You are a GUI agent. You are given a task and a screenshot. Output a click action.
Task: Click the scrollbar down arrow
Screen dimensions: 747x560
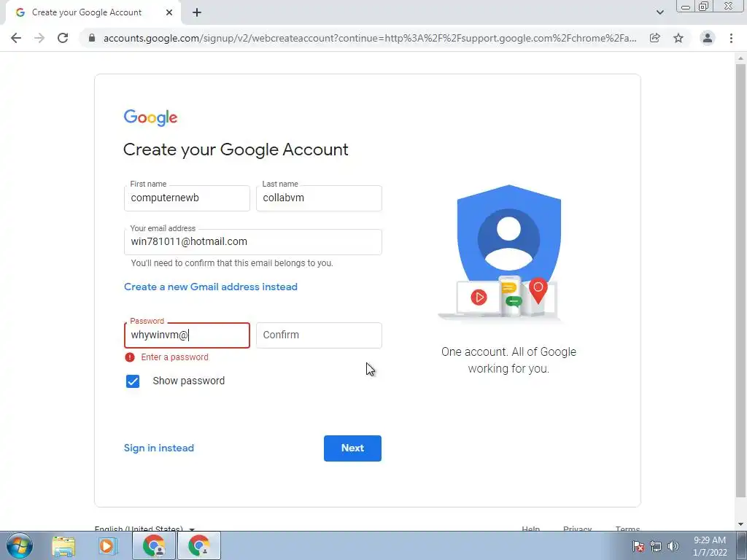[740, 525]
